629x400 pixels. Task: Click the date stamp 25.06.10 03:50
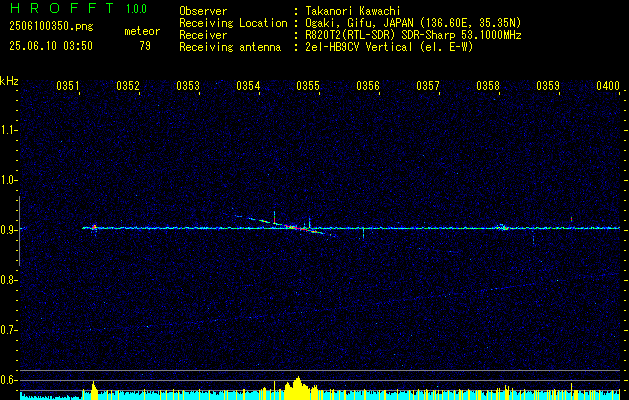[x=51, y=46]
